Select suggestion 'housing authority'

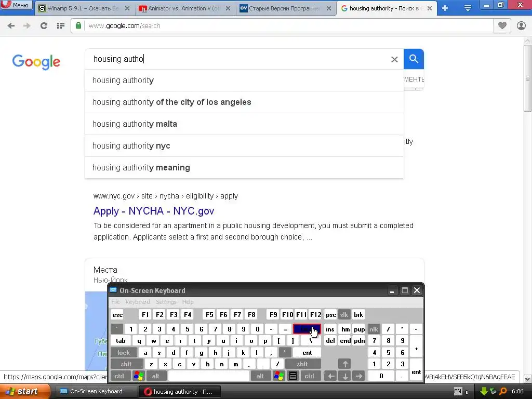point(244,81)
